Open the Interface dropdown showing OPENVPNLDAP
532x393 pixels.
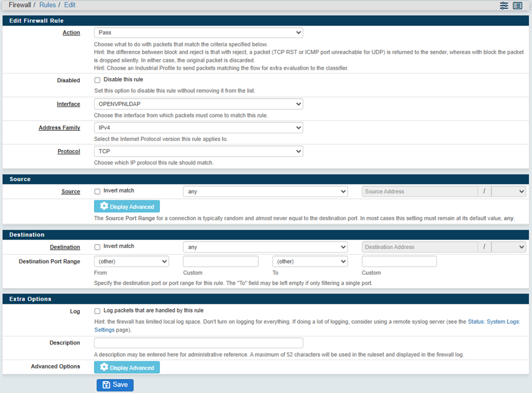[198, 104]
